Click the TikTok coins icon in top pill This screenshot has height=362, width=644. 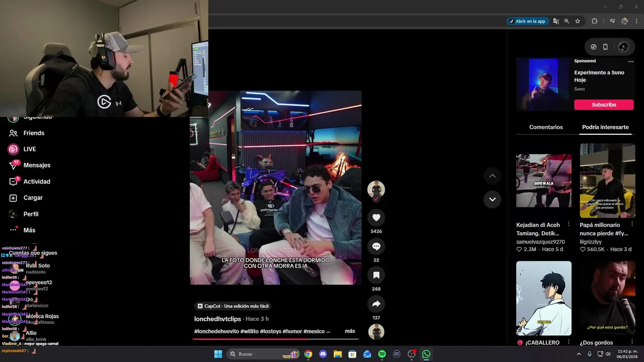594,47
